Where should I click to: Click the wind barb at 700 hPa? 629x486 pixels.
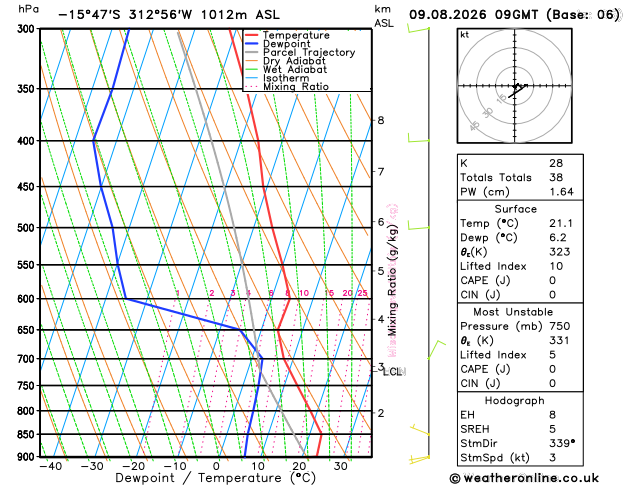point(436,350)
